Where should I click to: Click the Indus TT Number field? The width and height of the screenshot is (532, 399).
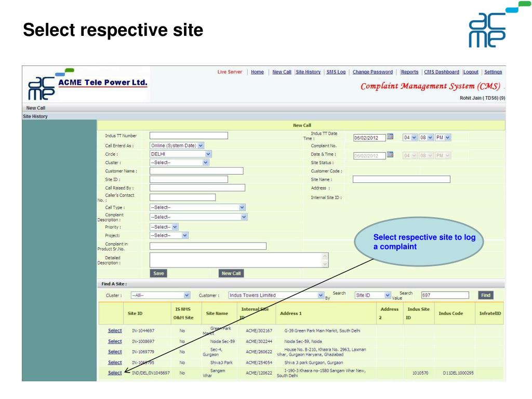point(189,136)
